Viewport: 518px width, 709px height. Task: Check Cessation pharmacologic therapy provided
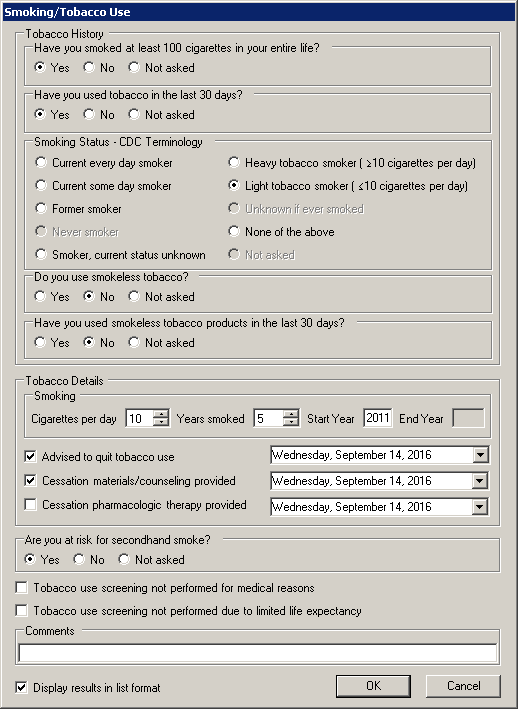point(30,505)
